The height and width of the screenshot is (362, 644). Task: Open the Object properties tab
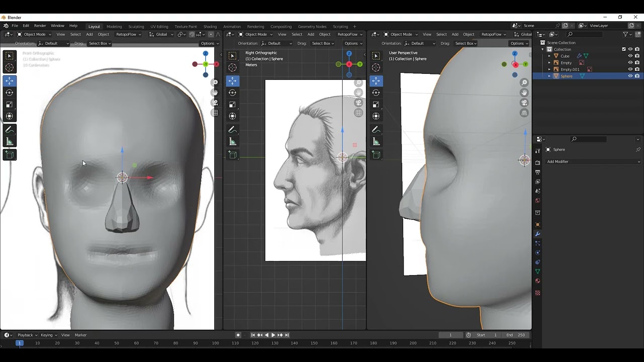(x=537, y=224)
